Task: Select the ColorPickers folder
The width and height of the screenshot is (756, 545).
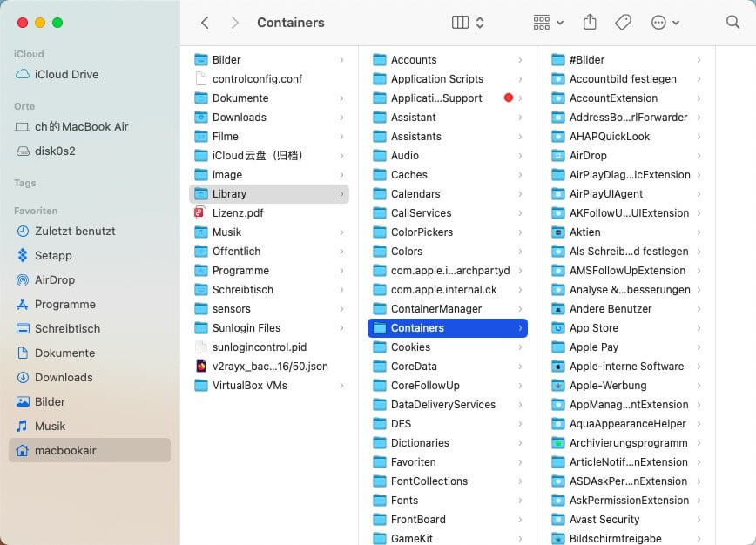Action: coord(448,232)
